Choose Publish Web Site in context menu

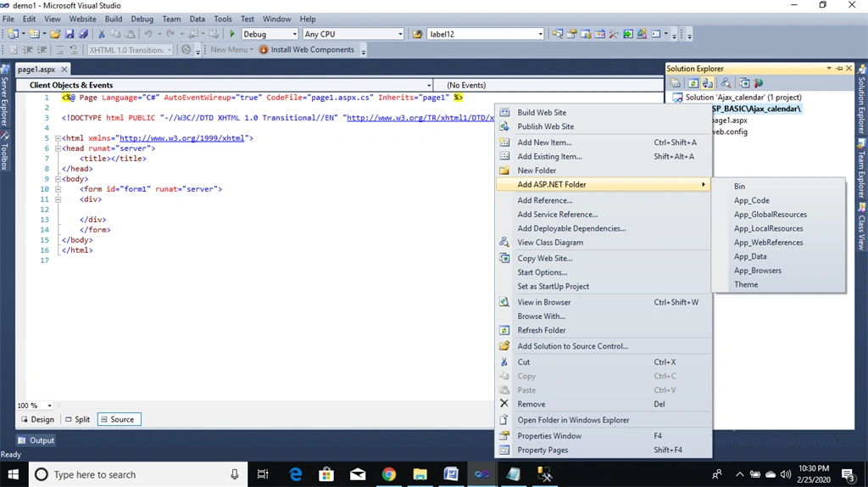604,126
